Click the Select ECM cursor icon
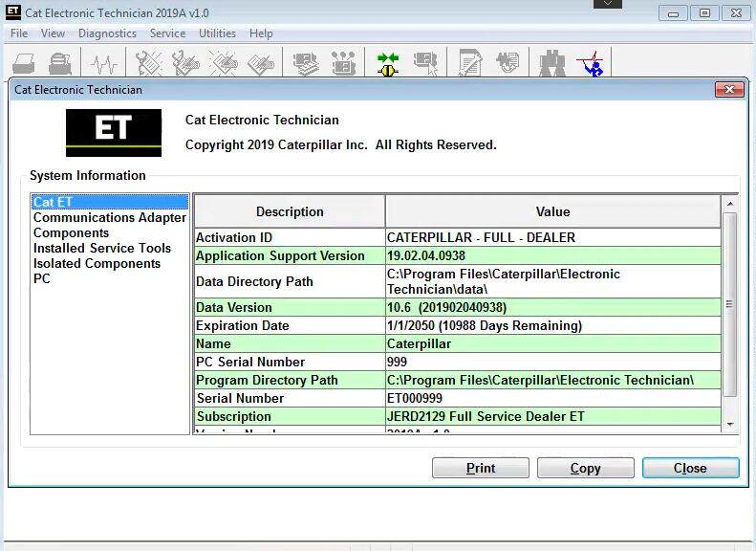Image resolution: width=756 pixels, height=551 pixels. 425,63
